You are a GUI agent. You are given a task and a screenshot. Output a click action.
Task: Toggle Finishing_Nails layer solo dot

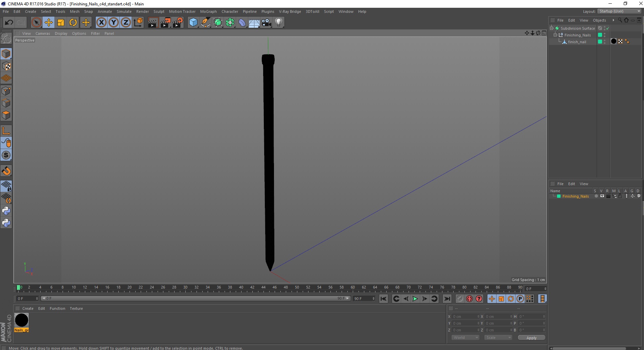(x=596, y=196)
